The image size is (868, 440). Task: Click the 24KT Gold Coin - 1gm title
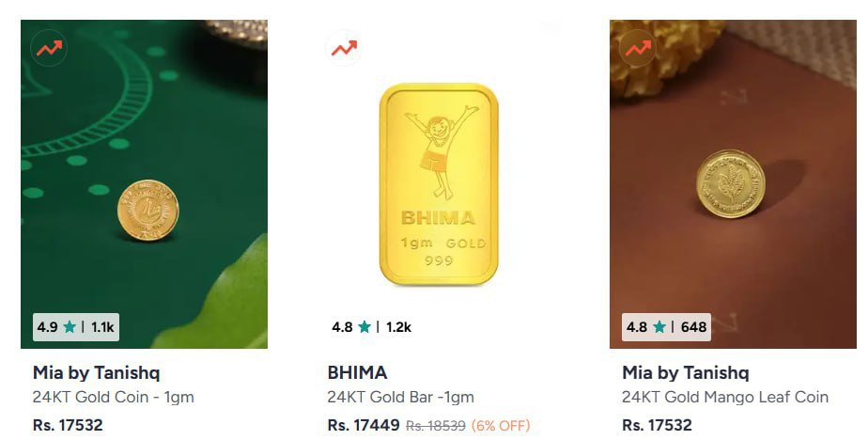tap(114, 398)
